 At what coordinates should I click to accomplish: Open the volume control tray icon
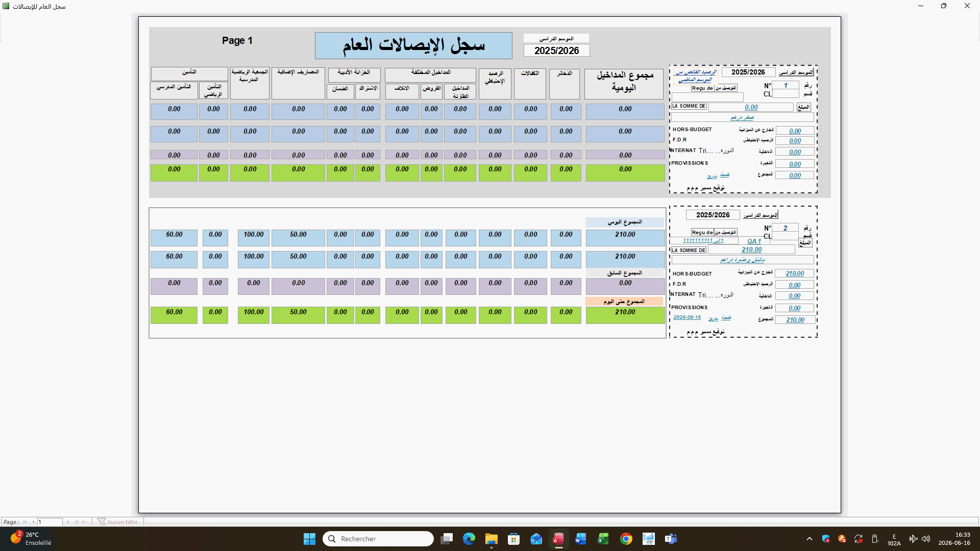pos(926,539)
